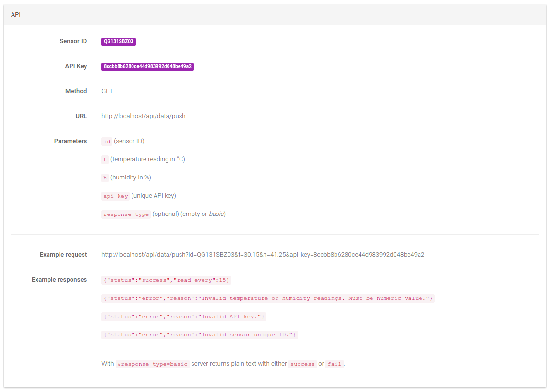Click the '(sensor ID)' description text
The width and height of the screenshot is (552, 392).
pos(129,141)
